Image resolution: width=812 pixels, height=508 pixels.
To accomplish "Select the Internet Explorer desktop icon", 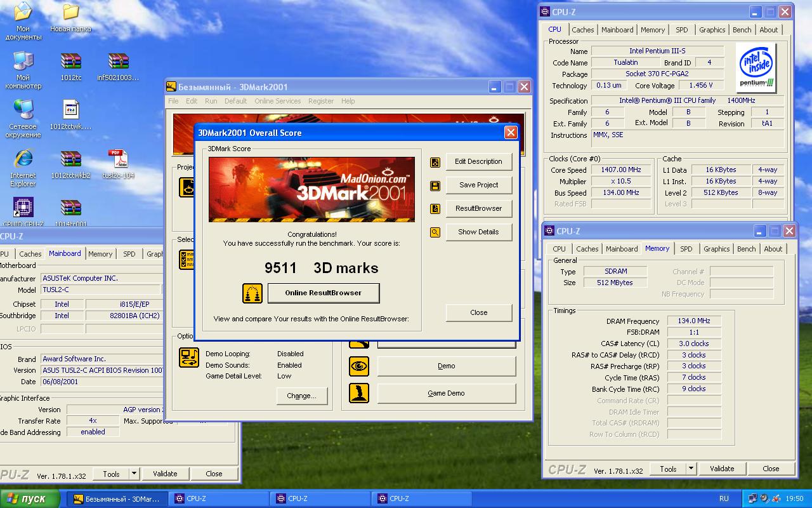I will pyautogui.click(x=23, y=168).
